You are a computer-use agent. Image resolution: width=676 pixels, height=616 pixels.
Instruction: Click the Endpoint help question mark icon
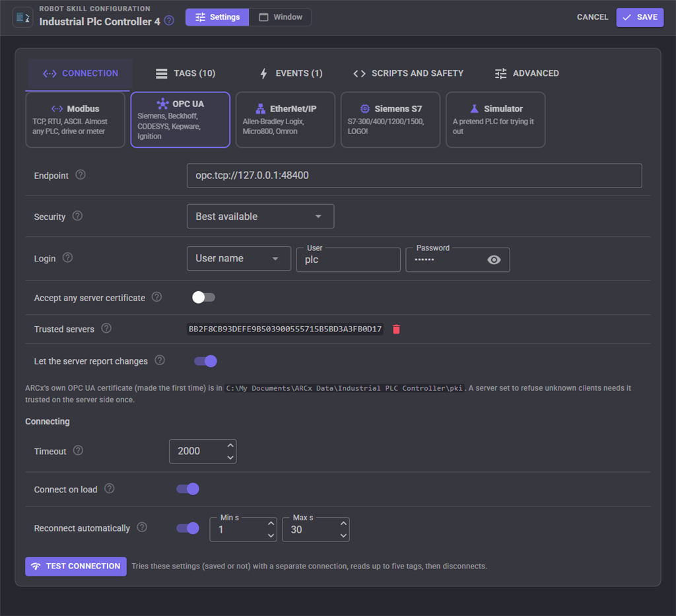(81, 174)
